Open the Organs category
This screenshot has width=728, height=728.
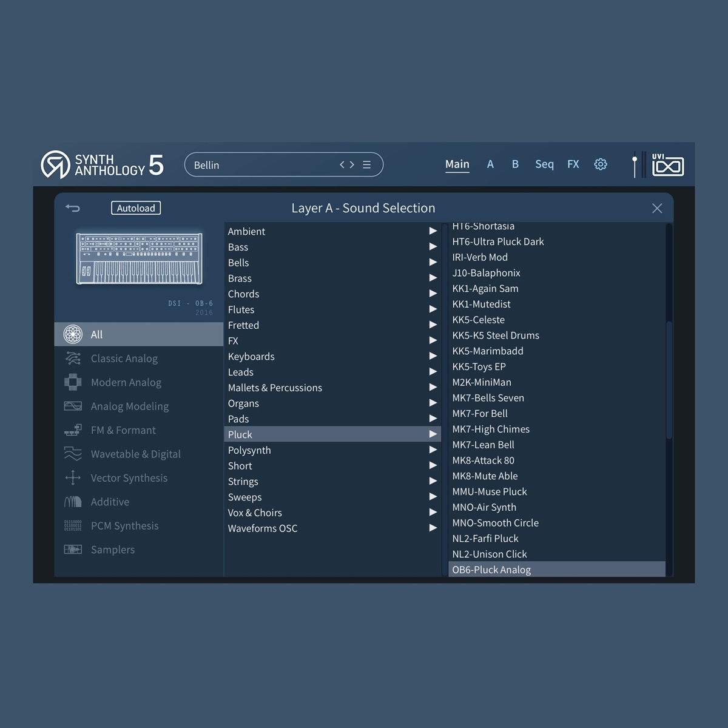[332, 403]
